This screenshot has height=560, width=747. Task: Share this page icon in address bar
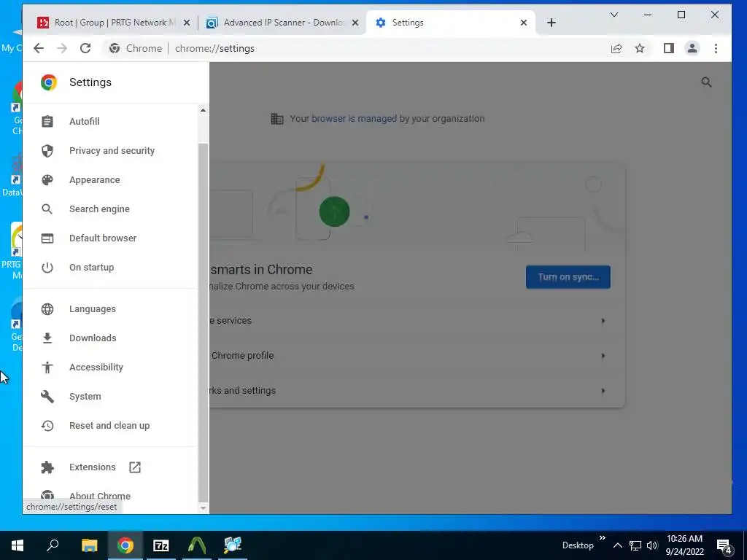coord(616,49)
